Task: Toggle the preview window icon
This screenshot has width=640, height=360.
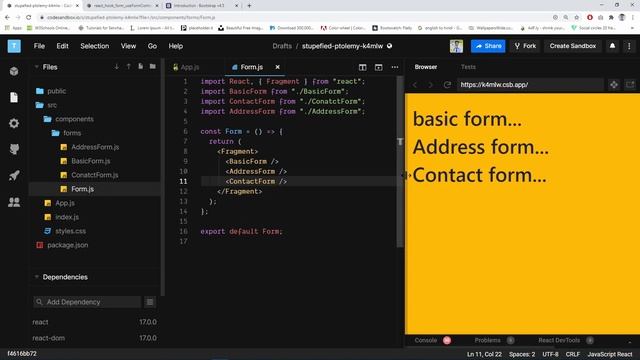Action: click(379, 67)
